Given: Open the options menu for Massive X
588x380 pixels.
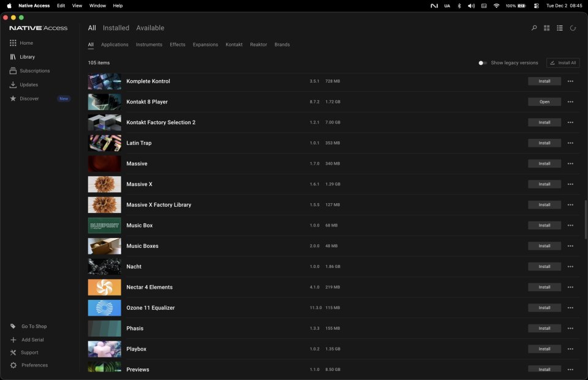Looking at the screenshot, I should (x=570, y=184).
